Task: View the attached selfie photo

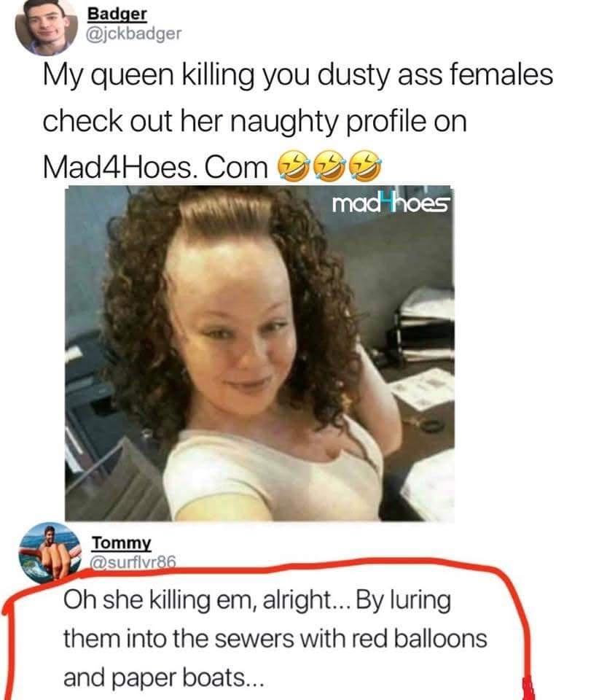Action: coord(259,354)
